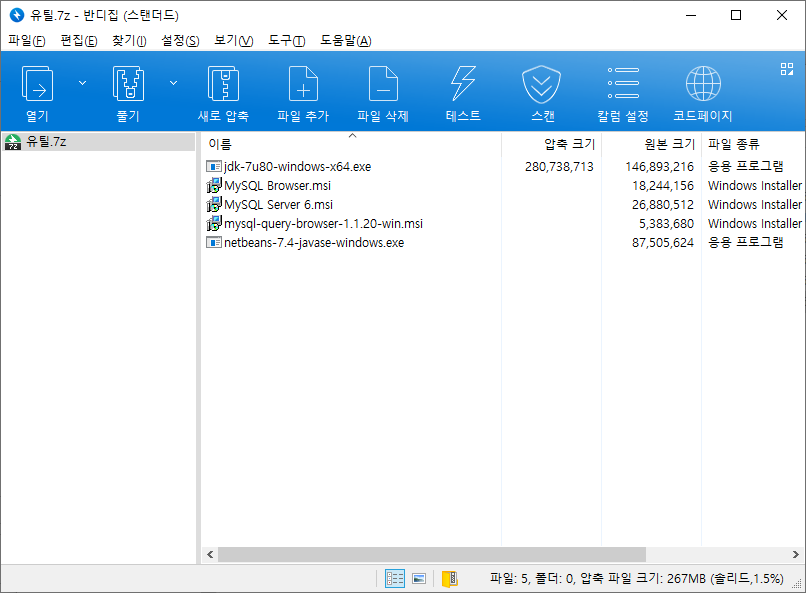
Task: Sort by the 압축 크기 column header
Action: pyautogui.click(x=552, y=144)
